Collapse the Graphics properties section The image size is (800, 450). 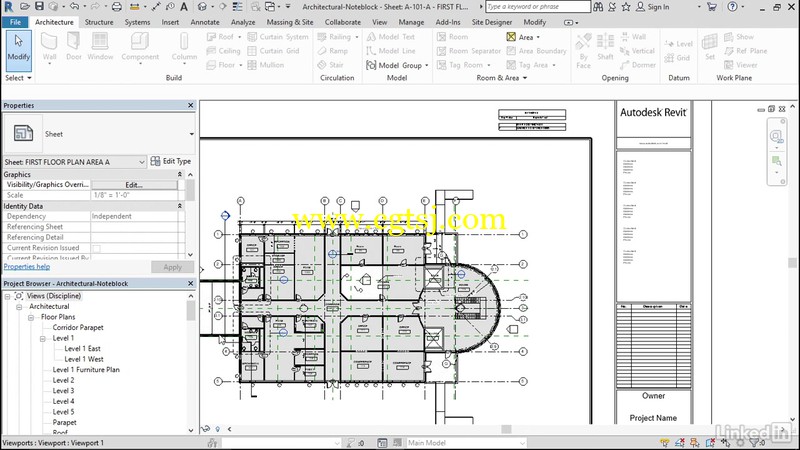180,174
